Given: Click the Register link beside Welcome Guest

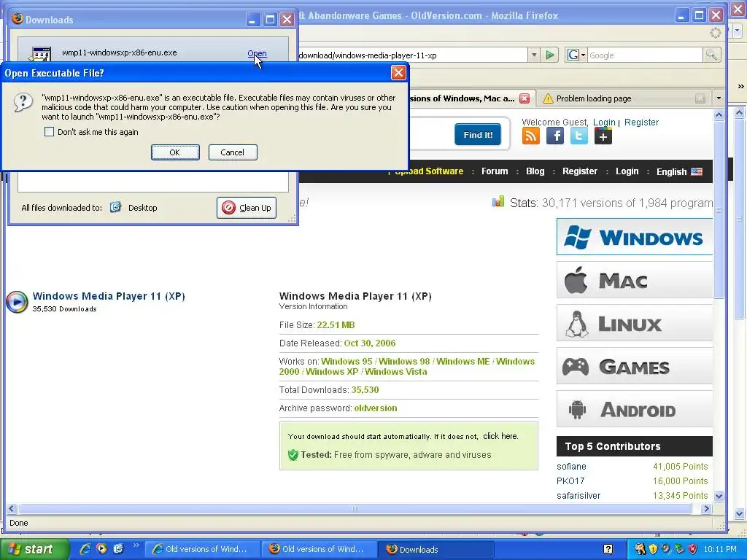Looking at the screenshot, I should point(641,122).
